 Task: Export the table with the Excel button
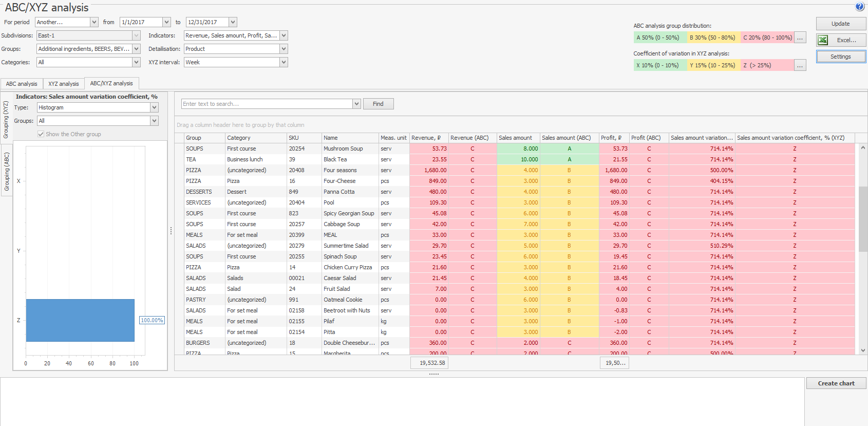coord(841,40)
